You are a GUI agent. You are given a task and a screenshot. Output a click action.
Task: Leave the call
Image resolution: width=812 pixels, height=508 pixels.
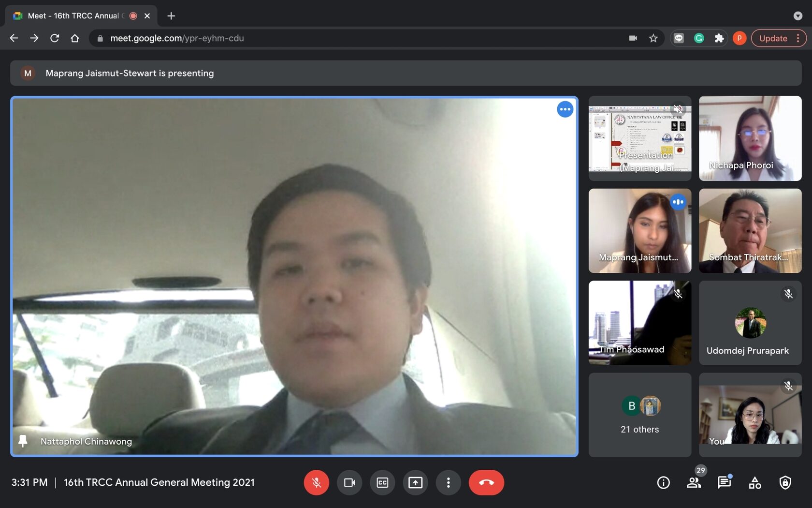486,482
